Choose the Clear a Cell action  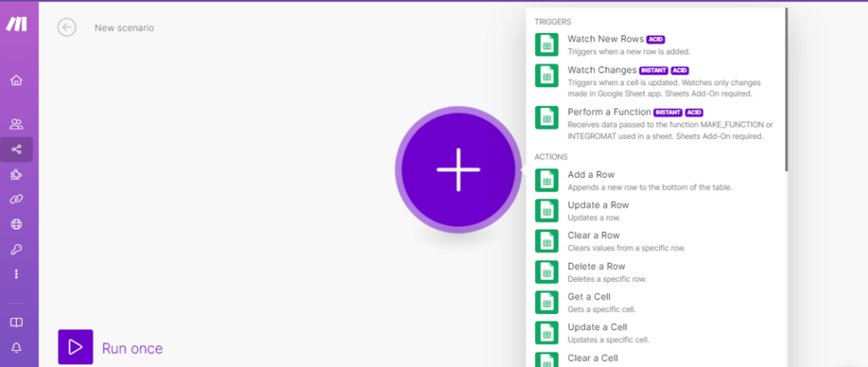[x=656, y=359]
